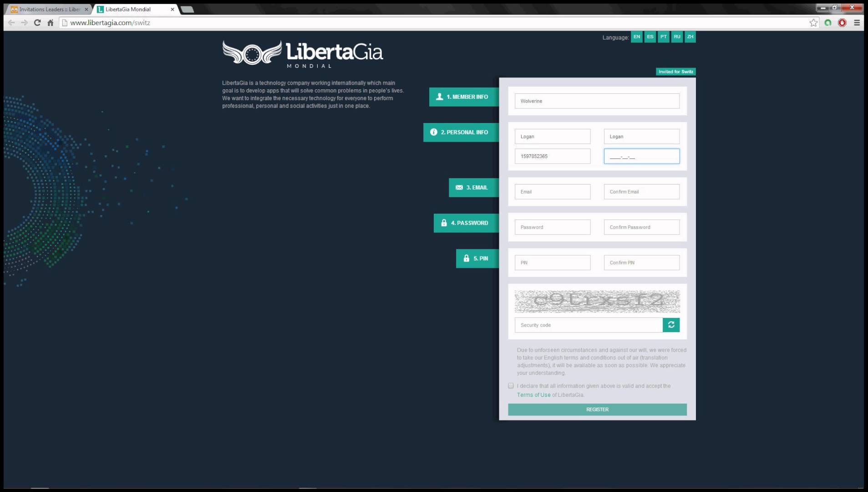Click the address bar URL
This screenshot has width=868, height=492.
coord(110,23)
